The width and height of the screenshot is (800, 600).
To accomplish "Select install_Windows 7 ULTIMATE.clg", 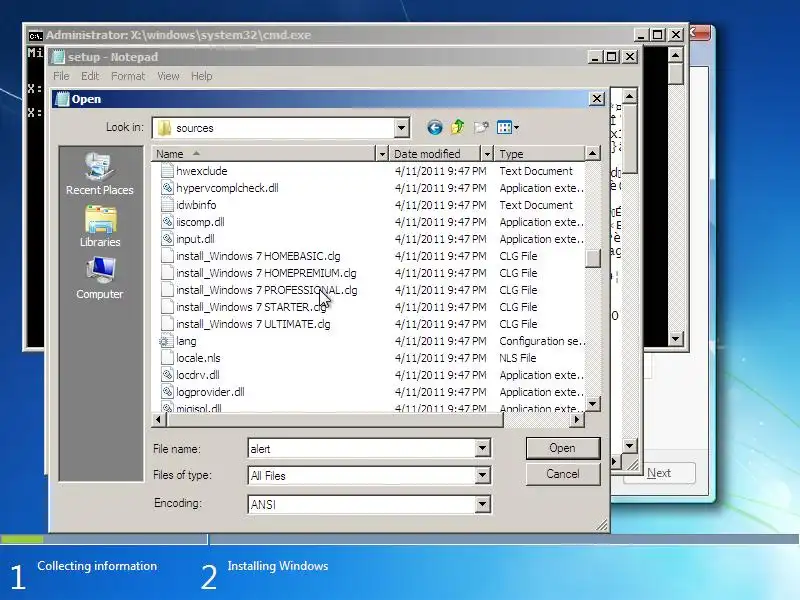I will coord(253,324).
